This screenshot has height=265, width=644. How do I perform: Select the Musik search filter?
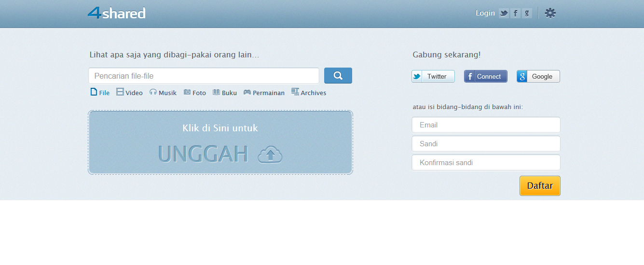coord(163,92)
